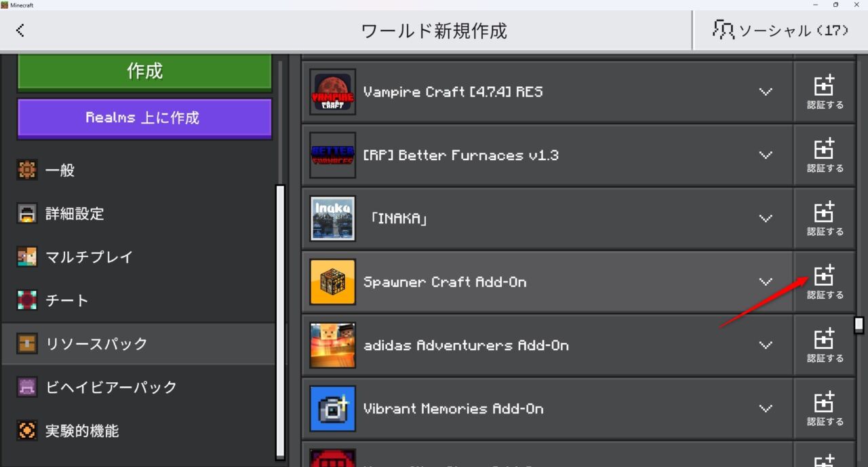Screen dimensions: 868x467
Task: Click the [RP] Better Furnaces v1.3 name
Action: (460, 155)
